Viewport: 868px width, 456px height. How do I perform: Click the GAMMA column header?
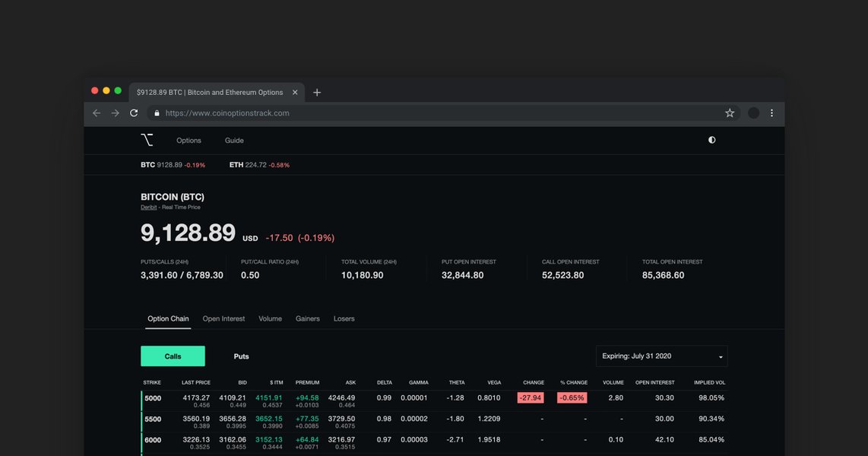click(x=419, y=382)
